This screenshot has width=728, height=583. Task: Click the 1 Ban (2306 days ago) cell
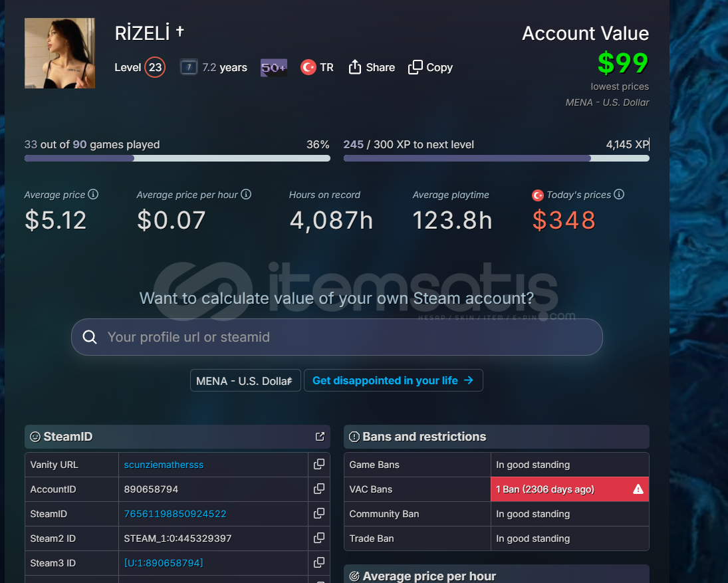click(x=570, y=489)
